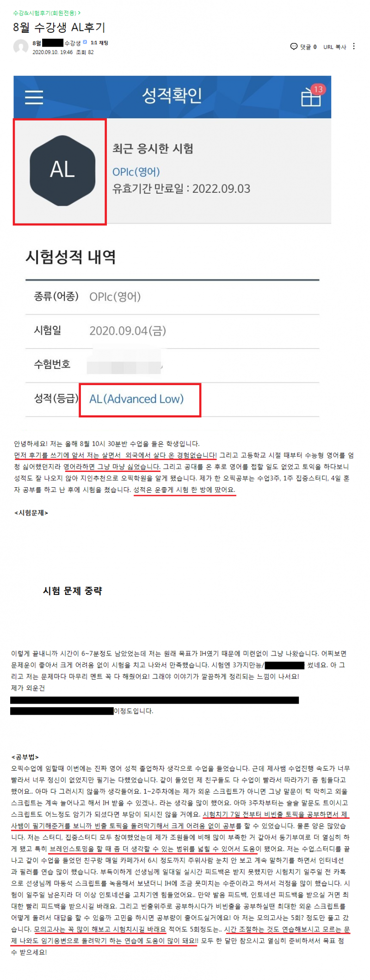Screen dimensions: 370x980
Task: Click the gift box icon with 13 badge
Action: pos(313,95)
